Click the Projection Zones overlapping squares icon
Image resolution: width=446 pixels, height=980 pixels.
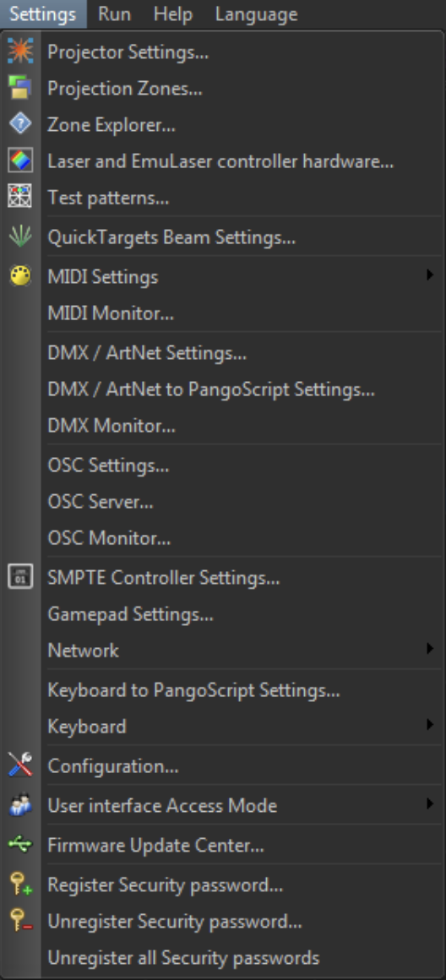coord(20,88)
